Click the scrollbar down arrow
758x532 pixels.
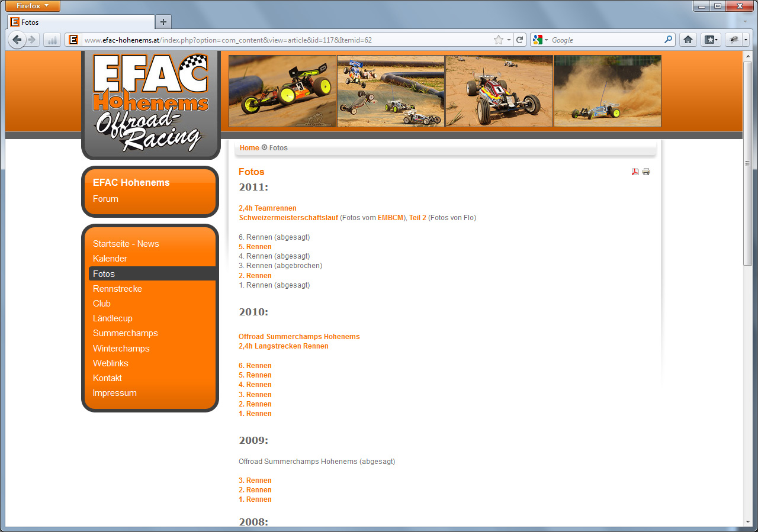click(x=747, y=522)
